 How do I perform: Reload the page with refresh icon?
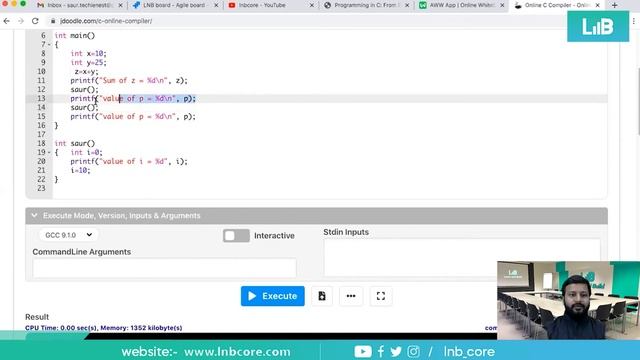click(x=35, y=21)
